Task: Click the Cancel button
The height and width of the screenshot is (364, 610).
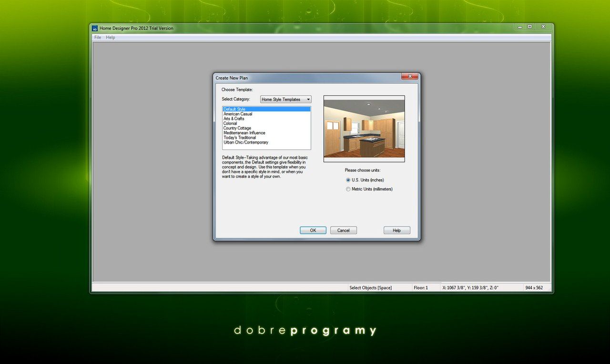Action: [x=344, y=230]
